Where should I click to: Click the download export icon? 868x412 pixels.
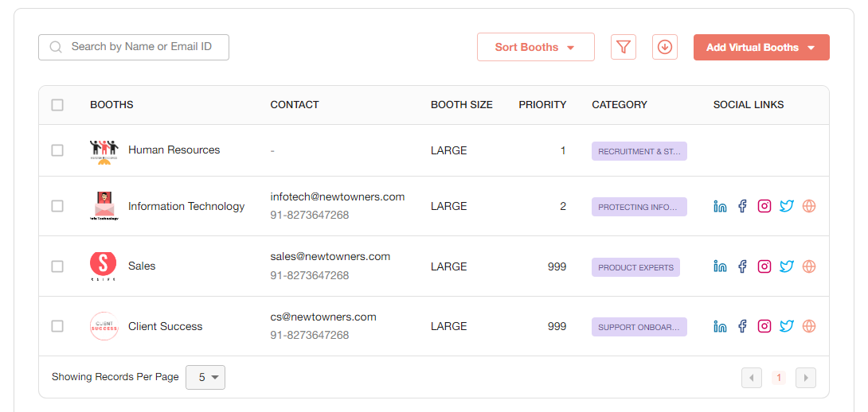pos(665,47)
